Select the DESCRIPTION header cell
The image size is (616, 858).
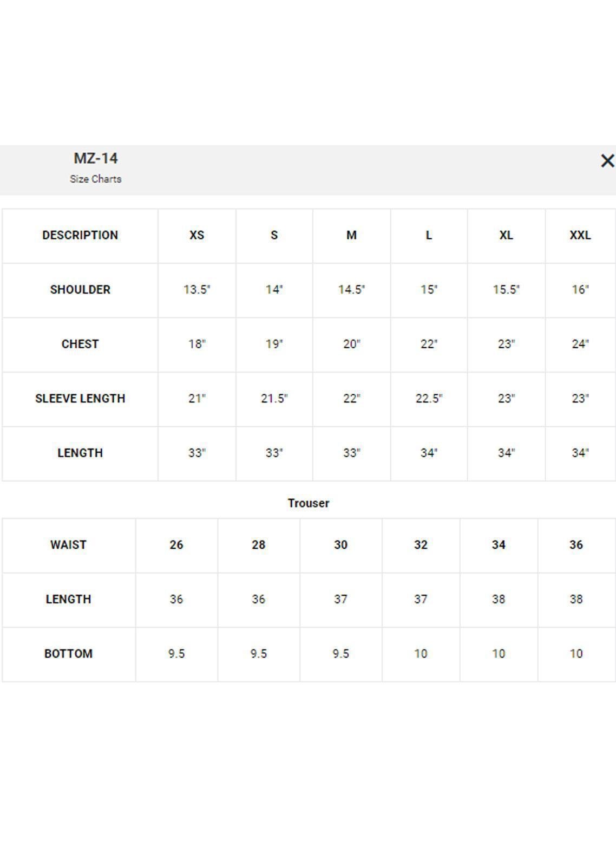pos(80,235)
